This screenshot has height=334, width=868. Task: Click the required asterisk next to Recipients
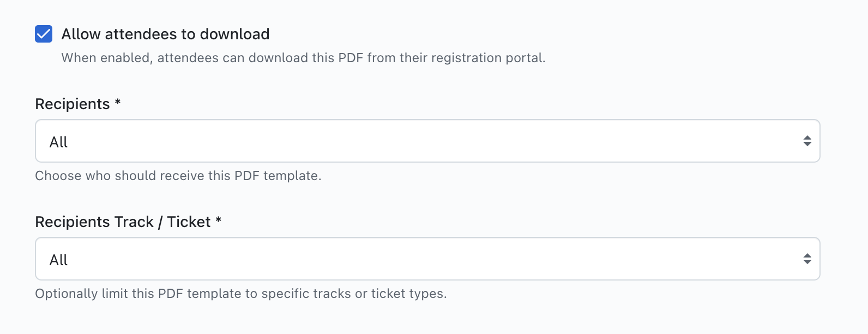point(118,103)
